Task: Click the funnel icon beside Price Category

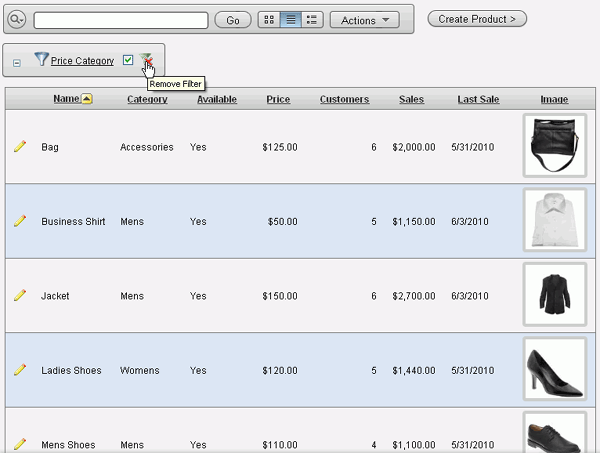Action: coord(41,59)
